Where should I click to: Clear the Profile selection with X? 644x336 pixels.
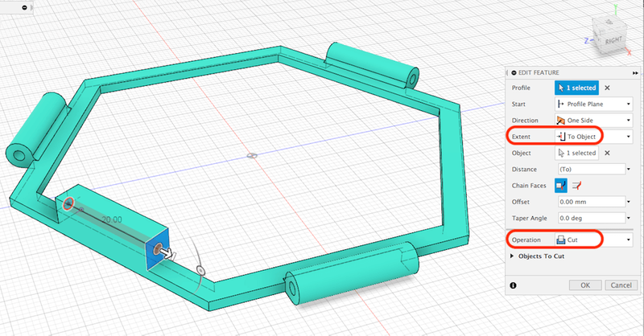[x=607, y=88]
